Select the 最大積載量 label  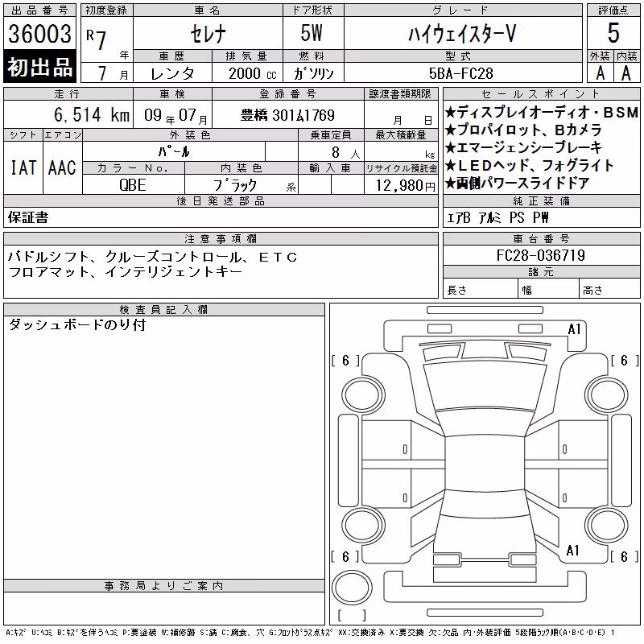tap(401, 134)
